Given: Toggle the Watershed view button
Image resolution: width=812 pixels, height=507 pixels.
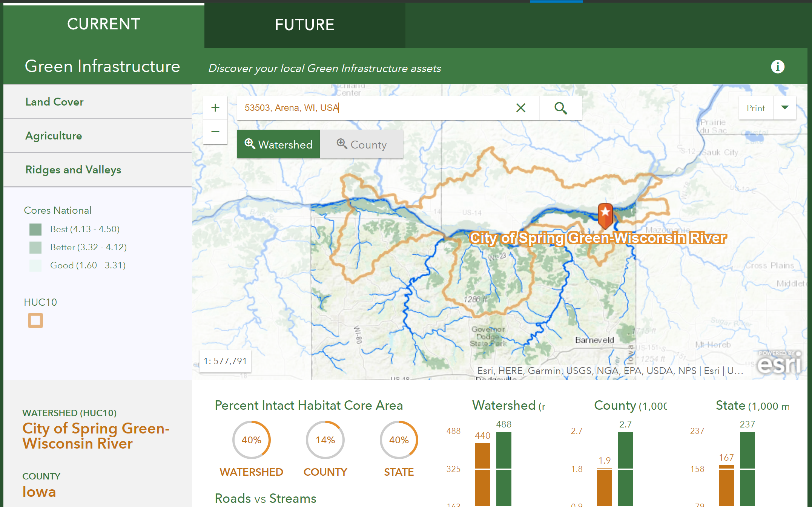Looking at the screenshot, I should coord(279,144).
